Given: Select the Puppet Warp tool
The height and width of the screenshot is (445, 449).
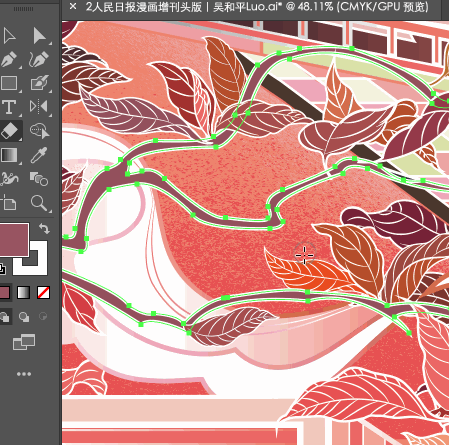Looking at the screenshot, I should (9, 179).
